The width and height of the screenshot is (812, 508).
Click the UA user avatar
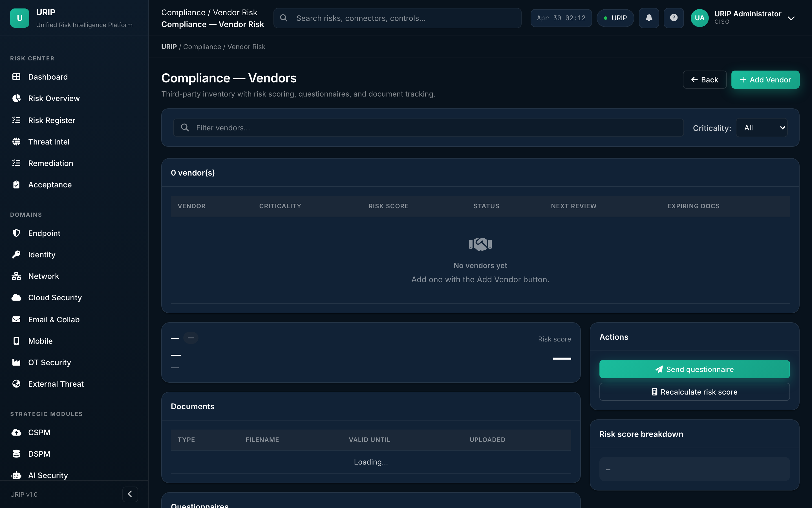coord(700,18)
